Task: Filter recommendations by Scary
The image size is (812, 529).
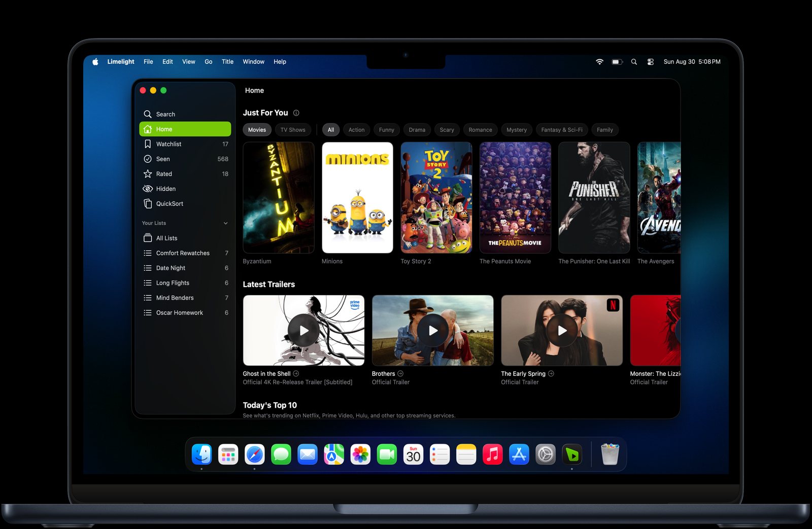Action: point(447,130)
